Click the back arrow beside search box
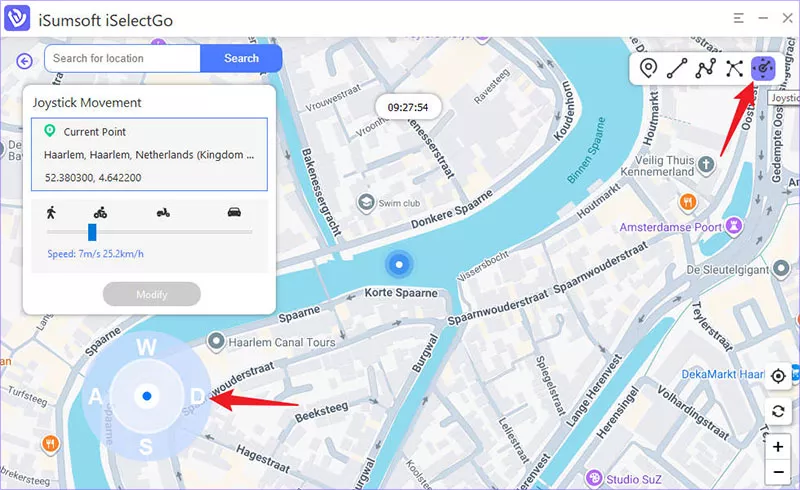 point(25,60)
